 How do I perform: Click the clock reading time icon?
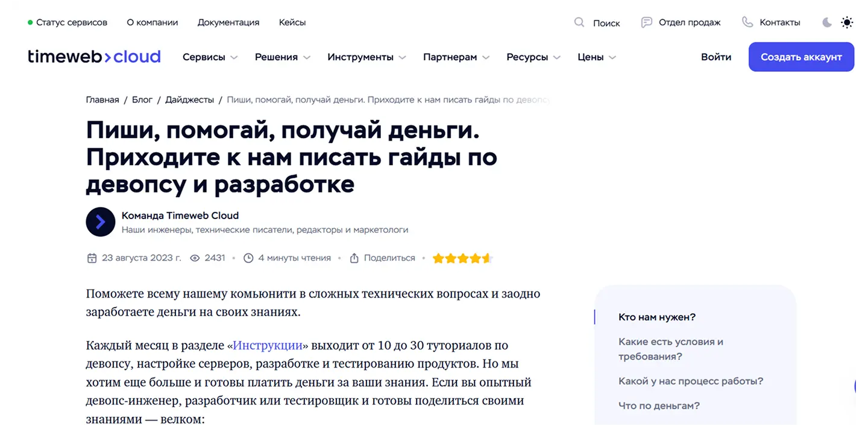point(248,258)
